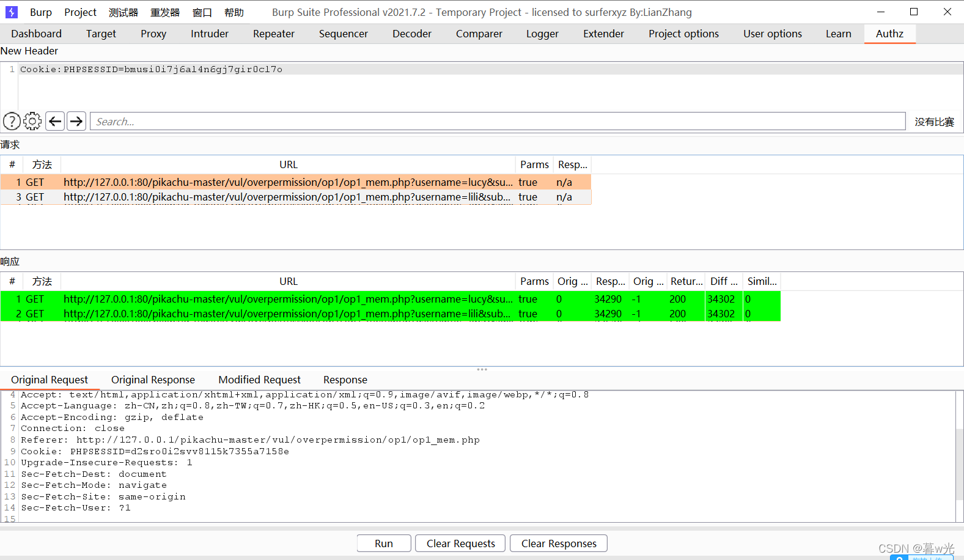The width and height of the screenshot is (964, 560).
Task: Open the 测试器 menu
Action: point(123,12)
